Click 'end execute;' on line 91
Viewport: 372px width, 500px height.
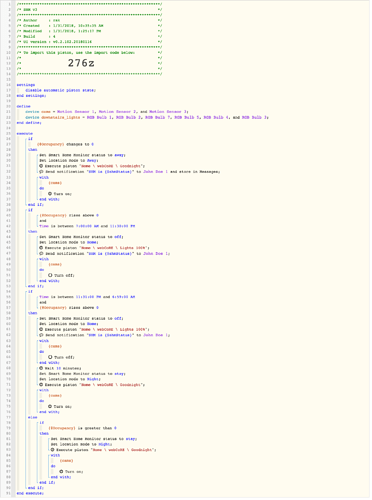(x=30, y=494)
